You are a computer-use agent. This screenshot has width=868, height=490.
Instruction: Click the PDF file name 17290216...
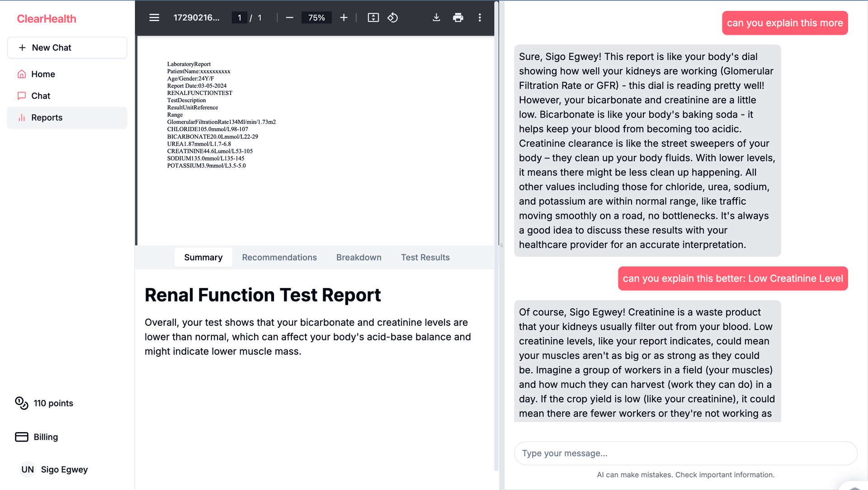[x=196, y=18]
